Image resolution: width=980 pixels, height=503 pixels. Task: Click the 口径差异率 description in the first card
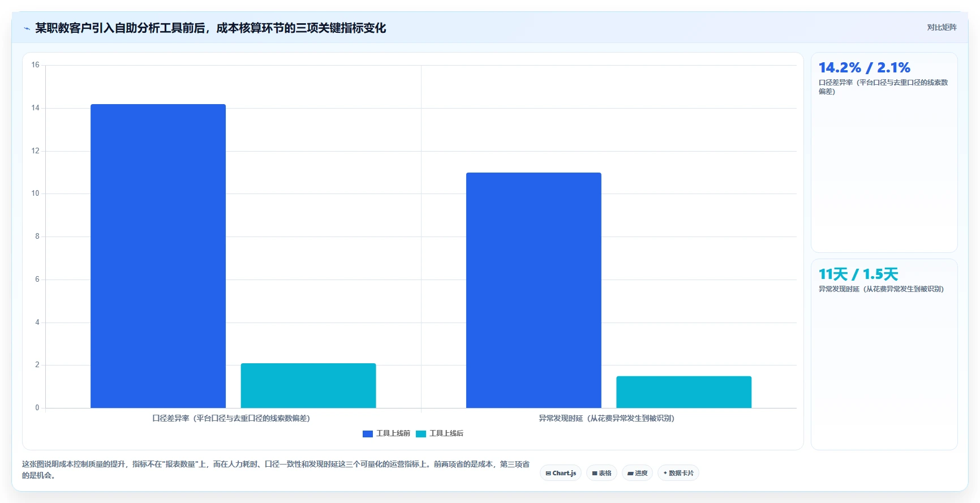click(883, 87)
